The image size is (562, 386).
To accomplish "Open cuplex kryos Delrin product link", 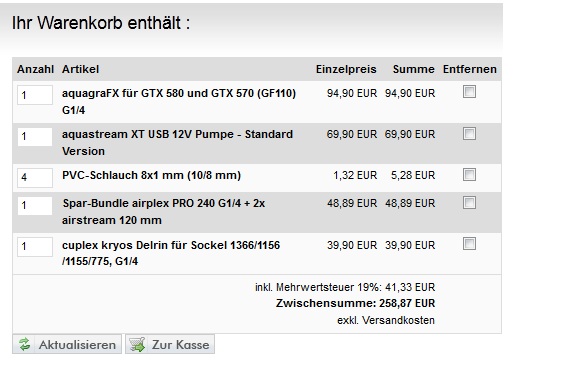I will click(171, 253).
